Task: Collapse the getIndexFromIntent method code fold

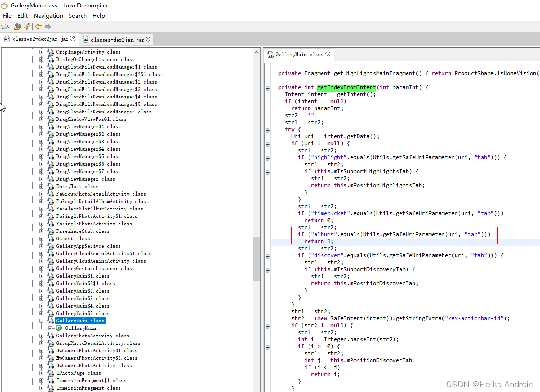Action: click(x=267, y=88)
